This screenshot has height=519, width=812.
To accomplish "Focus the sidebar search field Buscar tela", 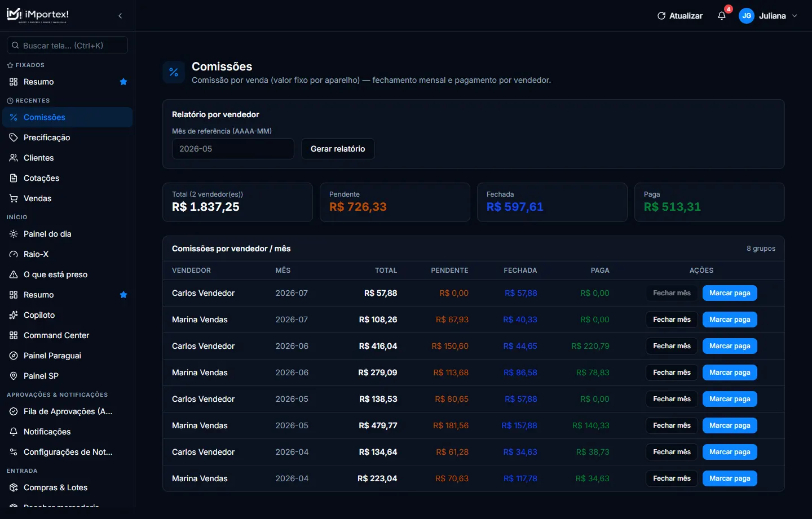I will [x=67, y=45].
